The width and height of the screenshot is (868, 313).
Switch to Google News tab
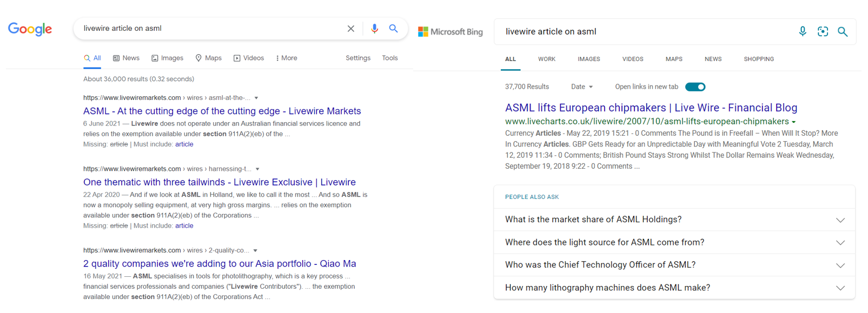pyautogui.click(x=126, y=58)
